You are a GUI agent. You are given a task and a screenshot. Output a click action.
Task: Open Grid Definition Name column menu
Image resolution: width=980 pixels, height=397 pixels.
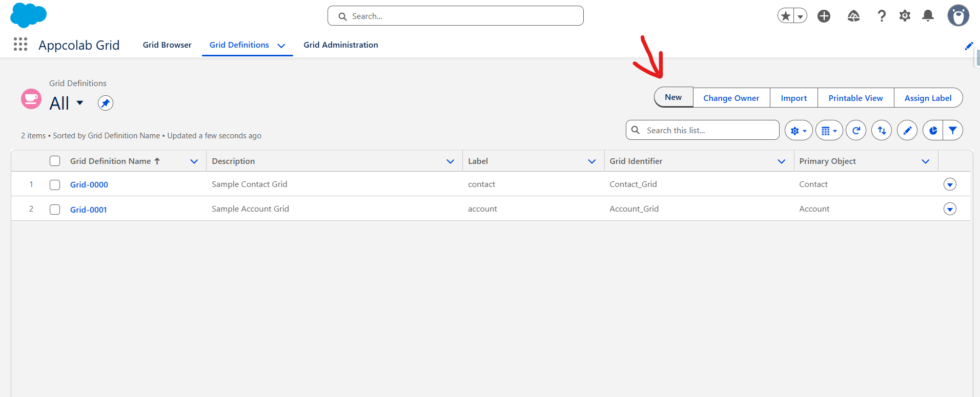[194, 161]
